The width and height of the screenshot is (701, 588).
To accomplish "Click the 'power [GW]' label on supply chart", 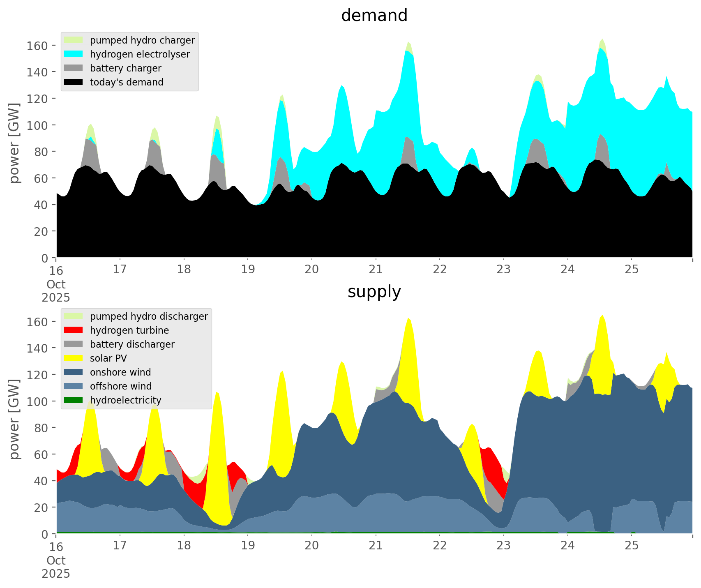I will point(14,419).
